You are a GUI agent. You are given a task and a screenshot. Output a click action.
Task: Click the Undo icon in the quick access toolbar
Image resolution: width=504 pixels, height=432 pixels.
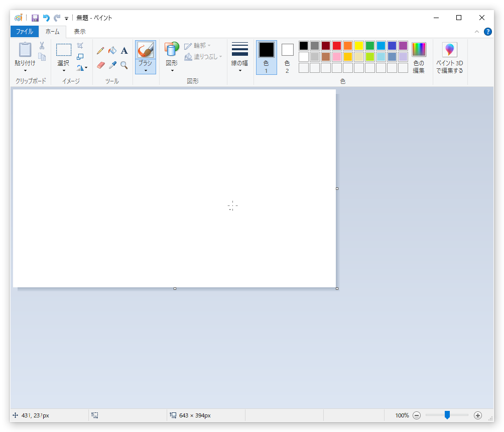pos(45,17)
